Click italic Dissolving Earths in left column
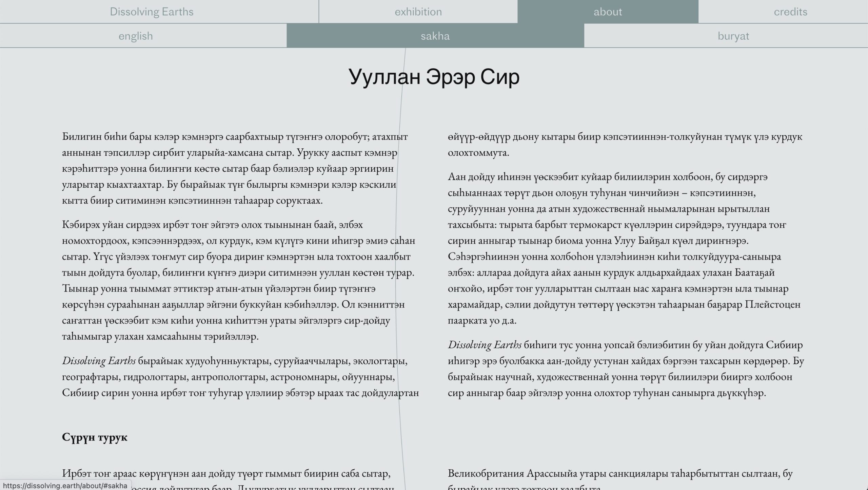 [x=99, y=361]
